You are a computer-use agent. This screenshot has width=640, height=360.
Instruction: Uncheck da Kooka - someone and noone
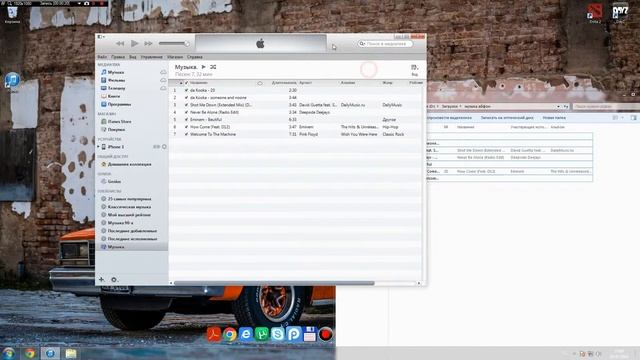point(187,98)
